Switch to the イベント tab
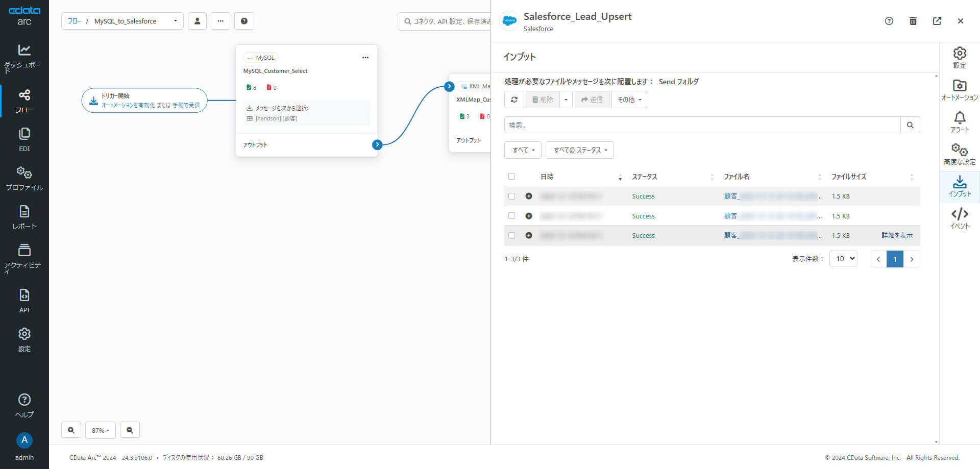980x469 pixels. pos(960,218)
